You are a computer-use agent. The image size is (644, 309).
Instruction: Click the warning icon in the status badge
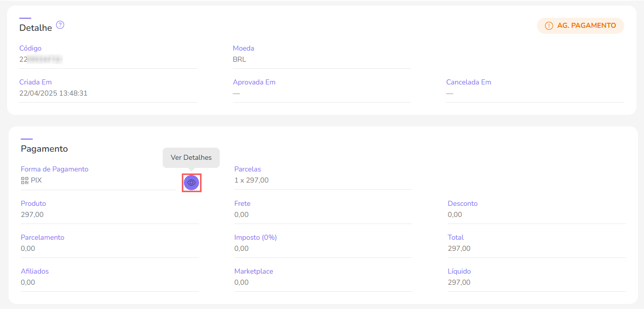(549, 26)
